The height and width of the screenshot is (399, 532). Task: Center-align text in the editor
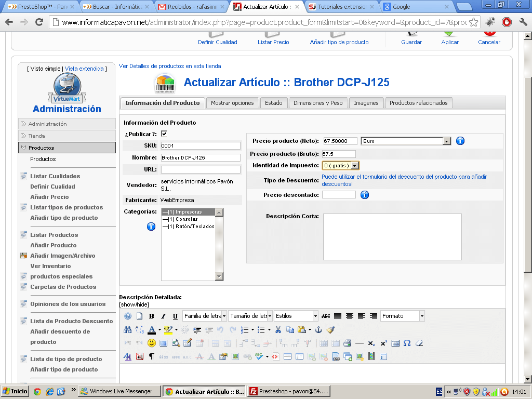click(350, 316)
